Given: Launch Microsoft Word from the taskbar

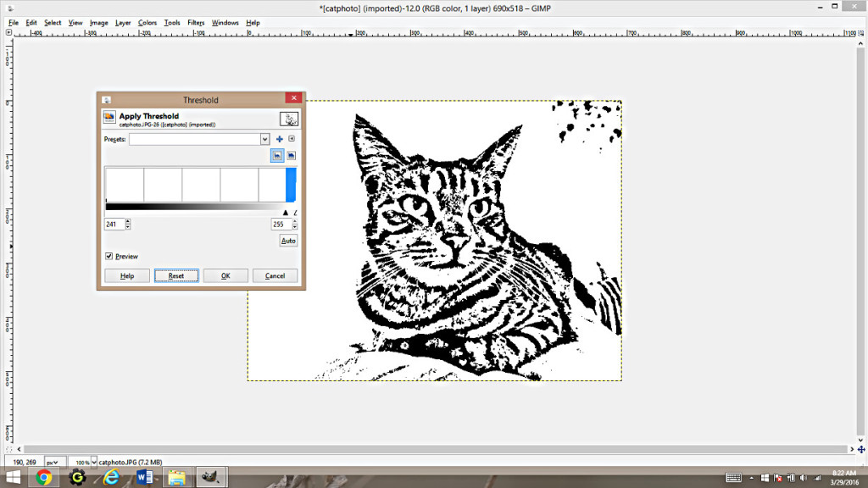Looking at the screenshot, I should point(143,475).
